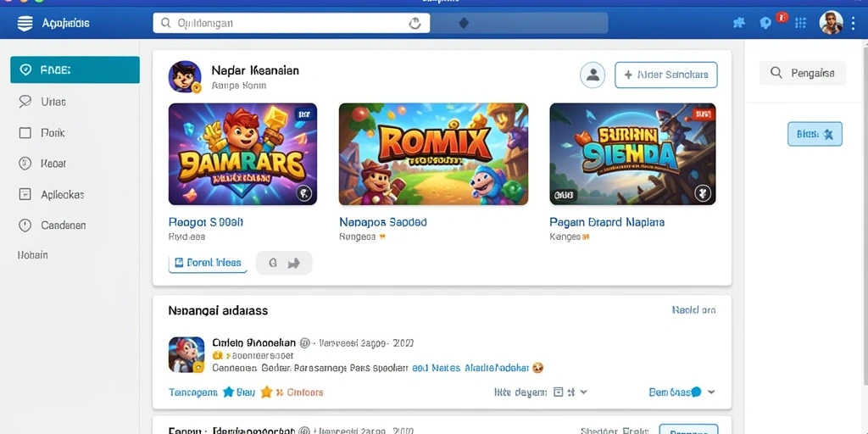Open the chat bubble notifications icon
The image size is (868, 434).
coord(765,23)
